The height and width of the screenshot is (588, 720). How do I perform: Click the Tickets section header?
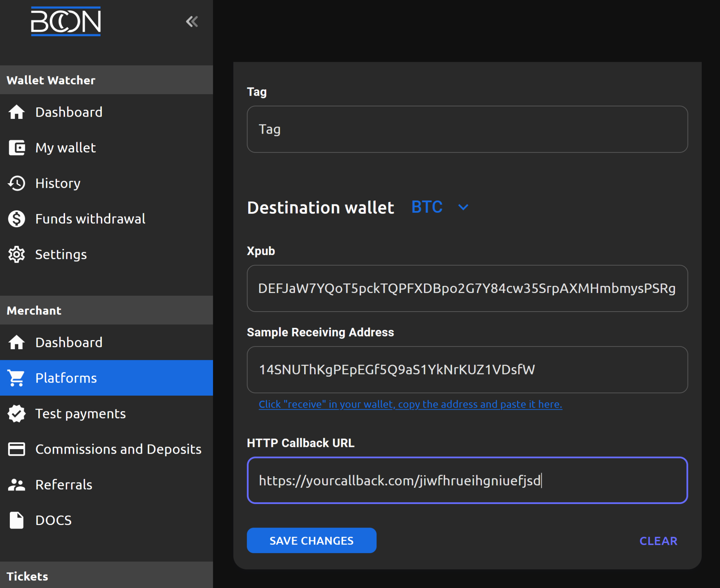pos(107,575)
